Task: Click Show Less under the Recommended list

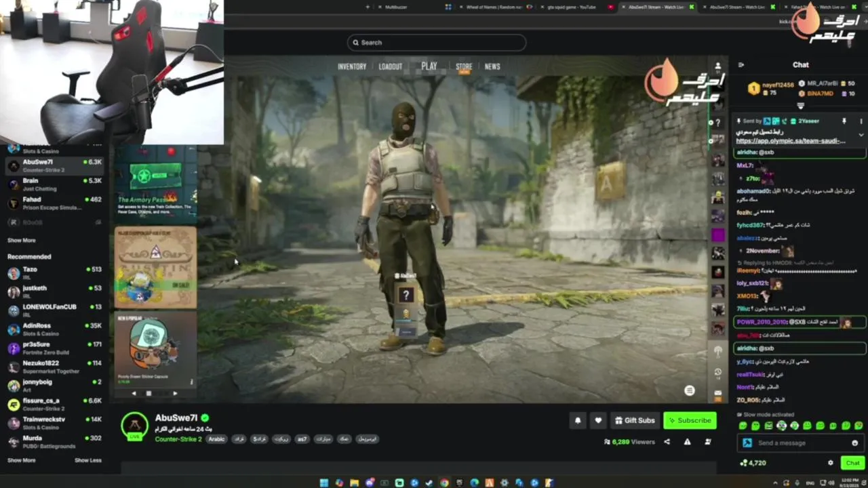Action: pyautogui.click(x=88, y=460)
